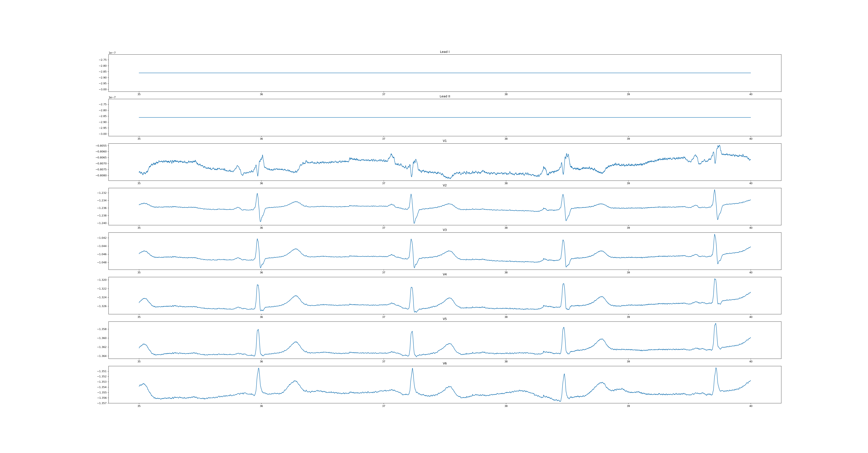Click the 37 x-axis tick under Lead I
Screen dimensions: 868x453
[384, 94]
